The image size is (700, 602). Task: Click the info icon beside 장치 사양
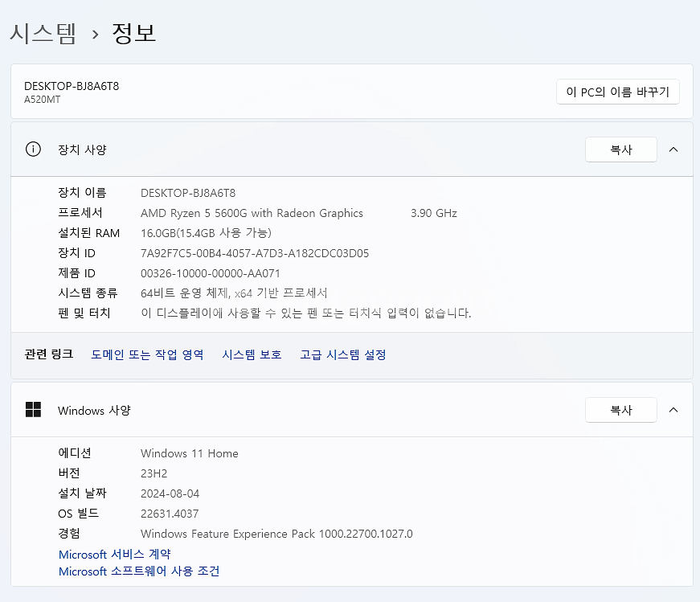[x=33, y=149]
